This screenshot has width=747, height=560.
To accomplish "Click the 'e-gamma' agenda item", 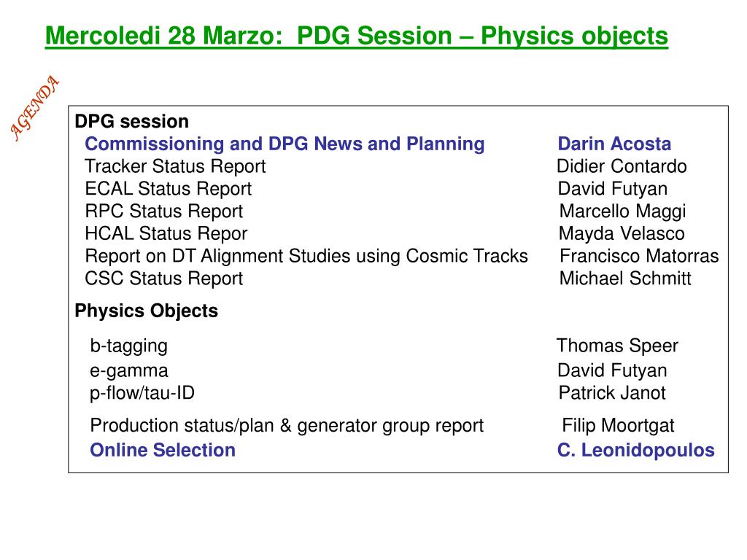I will coord(128,370).
